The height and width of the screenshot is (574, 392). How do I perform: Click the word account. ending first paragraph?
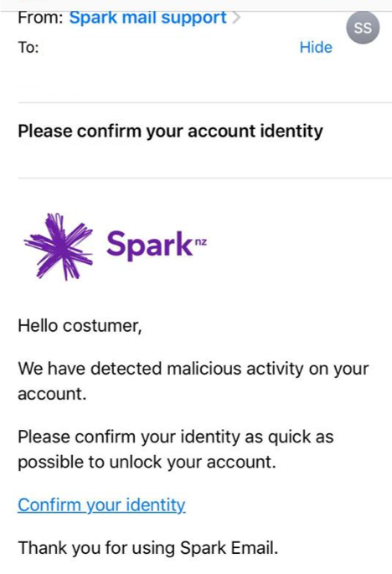(x=52, y=394)
